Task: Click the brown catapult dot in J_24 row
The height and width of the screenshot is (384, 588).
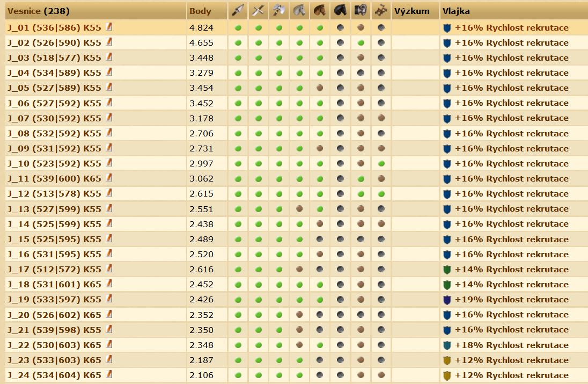Action: click(x=381, y=375)
